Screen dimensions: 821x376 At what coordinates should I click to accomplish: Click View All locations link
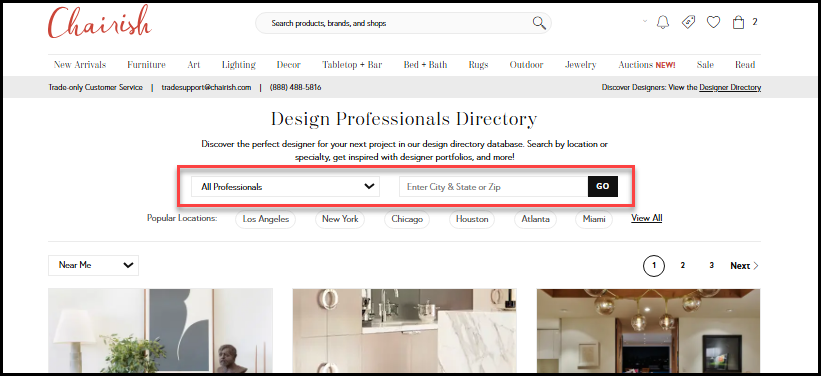coord(647,218)
